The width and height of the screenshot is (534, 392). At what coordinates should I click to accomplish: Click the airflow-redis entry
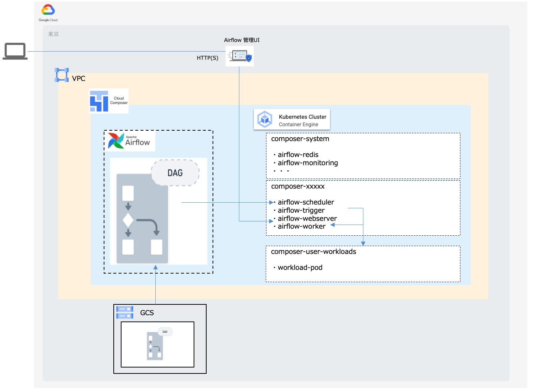tap(298, 155)
